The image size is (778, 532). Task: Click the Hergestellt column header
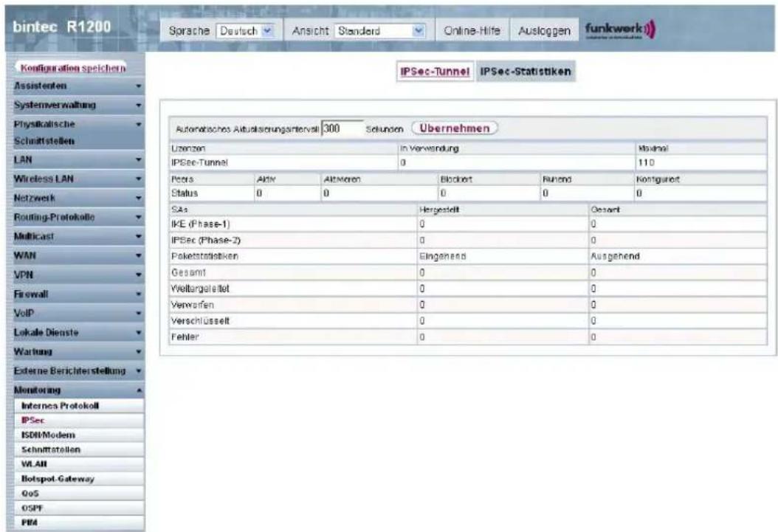coord(439,210)
